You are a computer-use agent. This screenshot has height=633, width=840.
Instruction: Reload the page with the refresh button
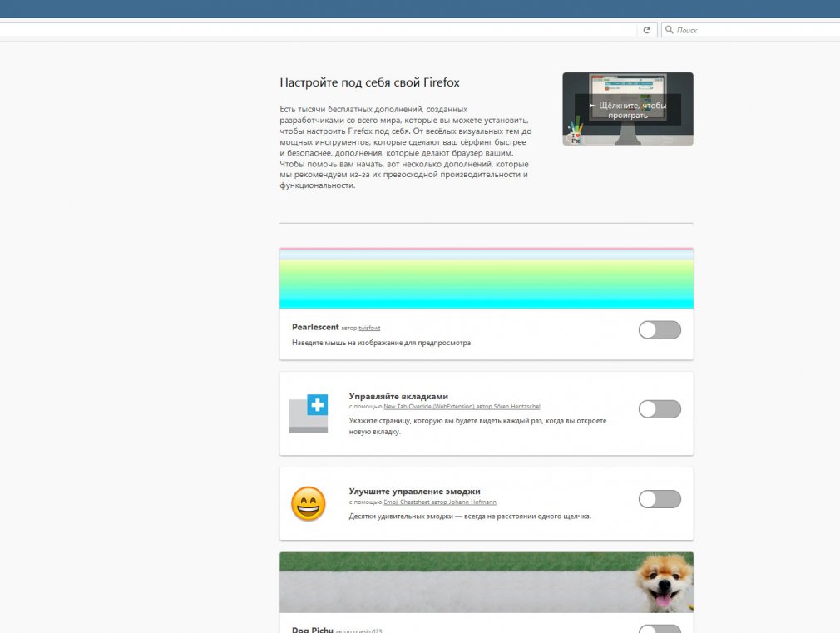(646, 30)
